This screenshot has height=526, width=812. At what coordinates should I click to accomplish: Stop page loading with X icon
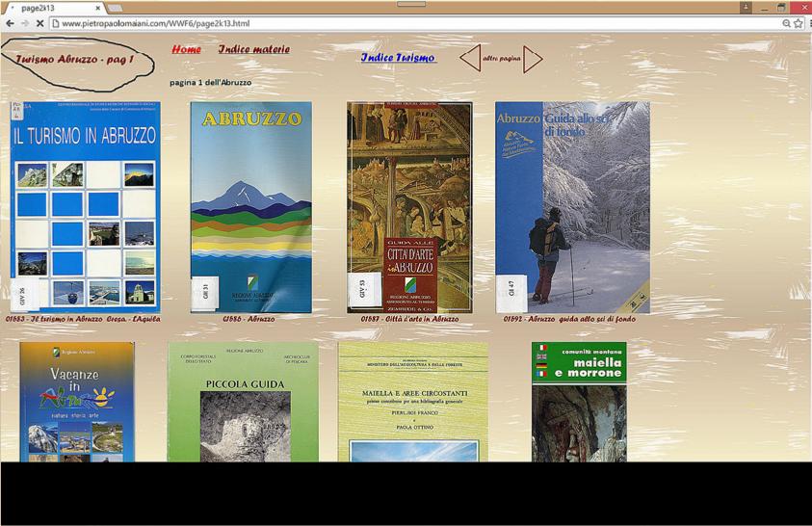tap(39, 23)
